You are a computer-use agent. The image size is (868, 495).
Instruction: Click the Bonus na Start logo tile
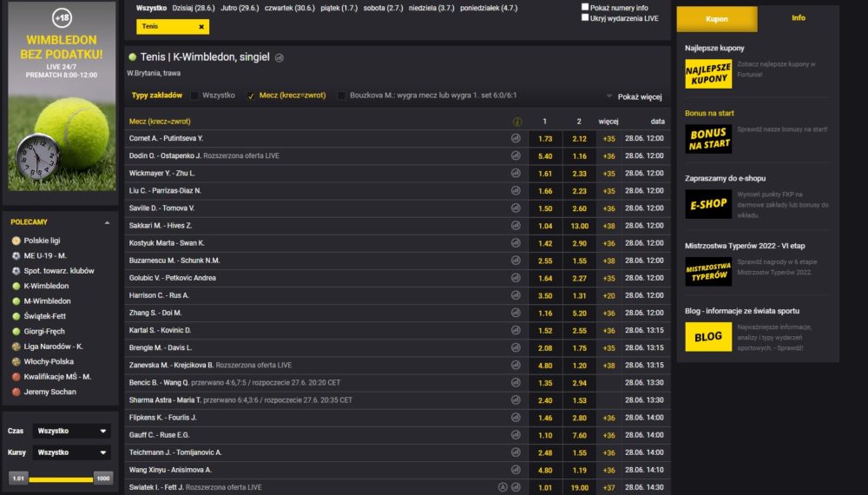click(708, 138)
